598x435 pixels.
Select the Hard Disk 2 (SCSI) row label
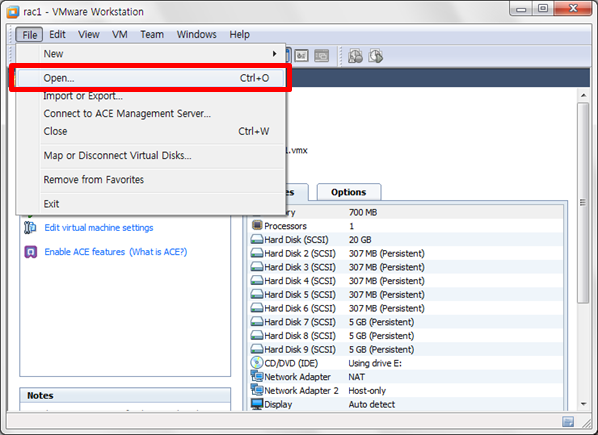(x=300, y=254)
